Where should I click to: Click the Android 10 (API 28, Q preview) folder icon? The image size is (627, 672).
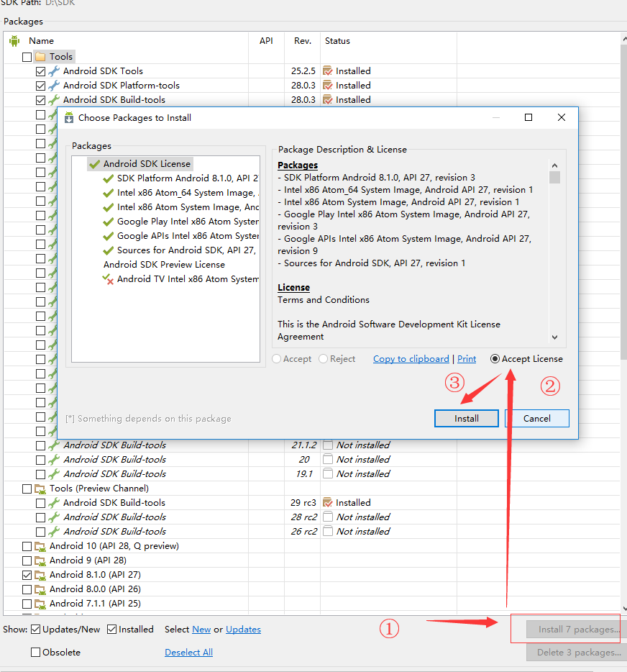40,546
